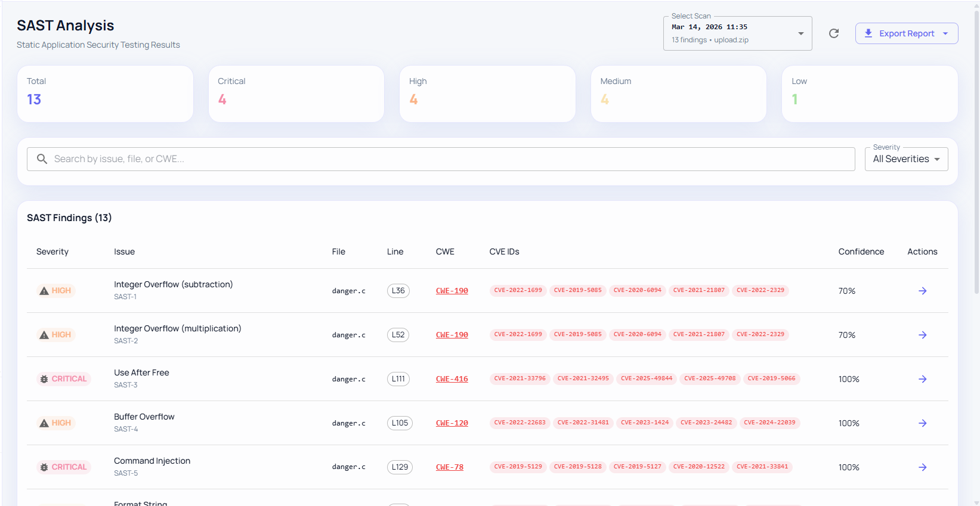Click the HIGH severity badge on Buffer Overflow
This screenshot has height=506, width=980.
tap(55, 423)
